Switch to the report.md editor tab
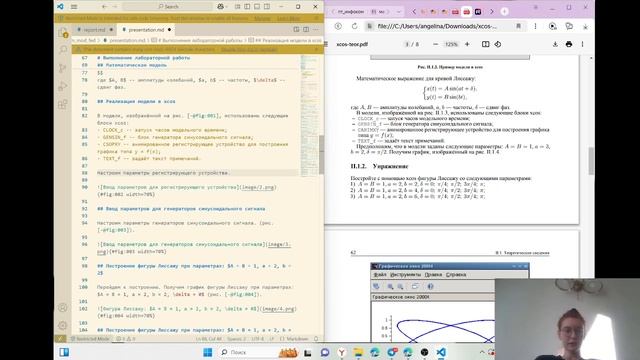The height and width of the screenshot is (360, 640). [x=94, y=30]
